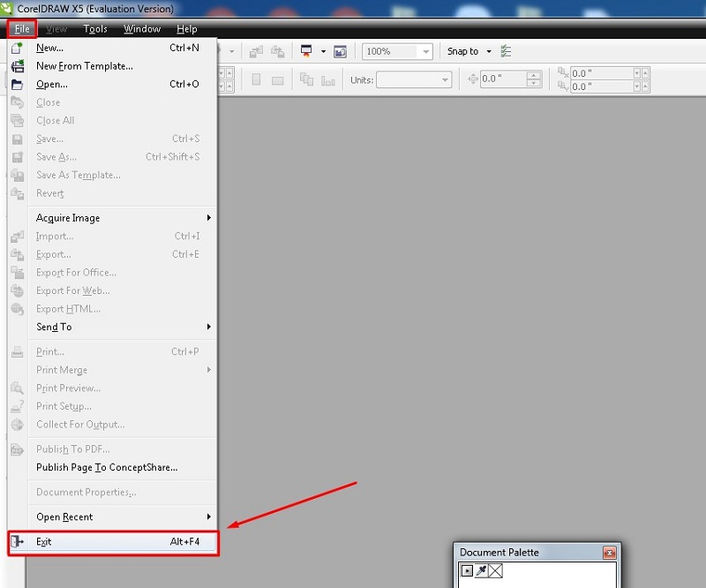Click the ConceptShare publish icon
Viewport: 706px width, 588px height.
click(18, 468)
